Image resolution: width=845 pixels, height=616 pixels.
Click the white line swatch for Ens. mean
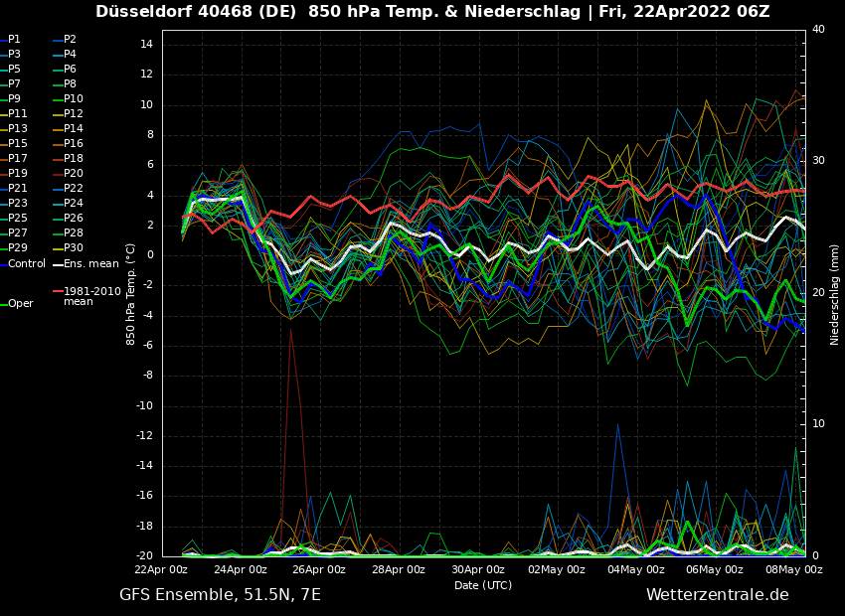click(x=58, y=263)
